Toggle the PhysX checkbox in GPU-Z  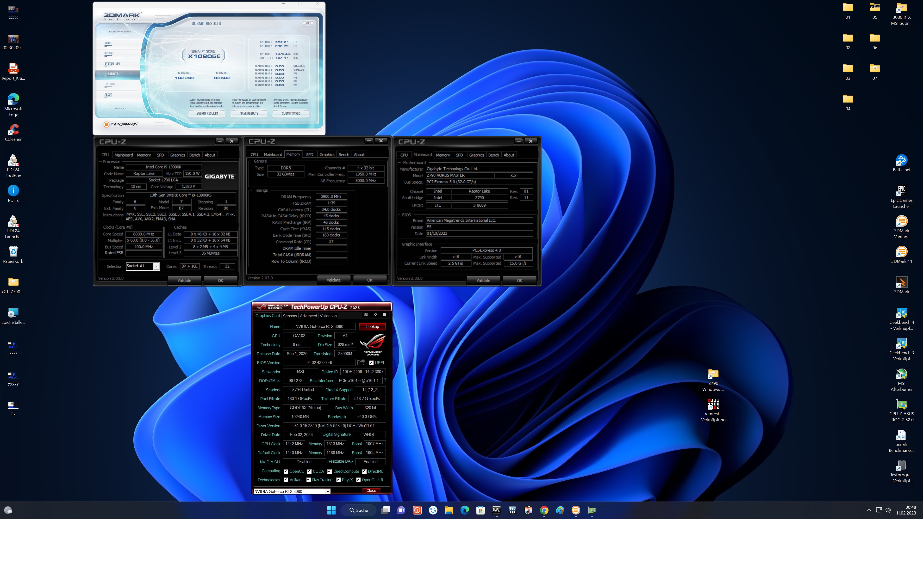338,480
